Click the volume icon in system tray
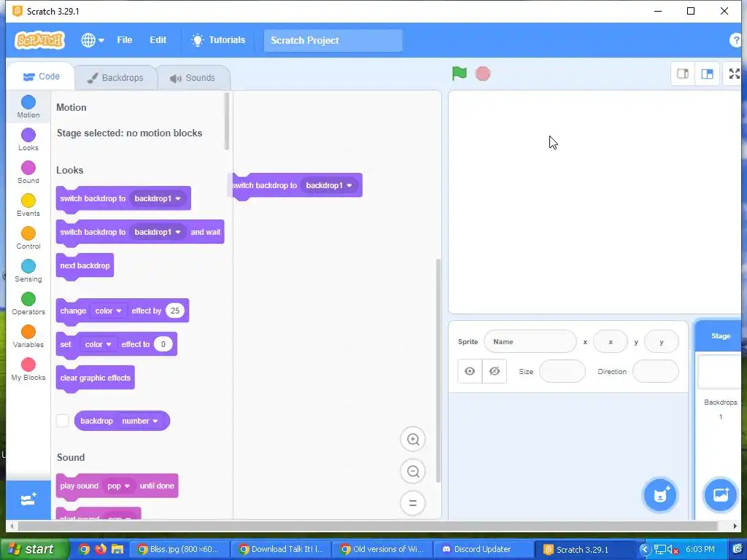 tap(671, 550)
